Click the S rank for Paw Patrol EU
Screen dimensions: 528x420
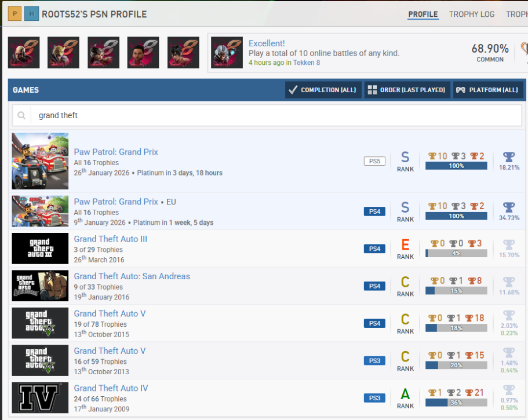pos(405,207)
